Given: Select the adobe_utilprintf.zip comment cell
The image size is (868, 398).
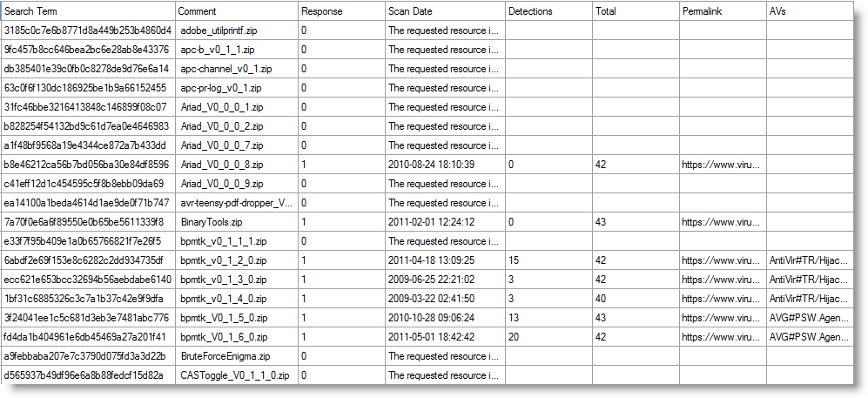Looking at the screenshot, I should 235,30.
